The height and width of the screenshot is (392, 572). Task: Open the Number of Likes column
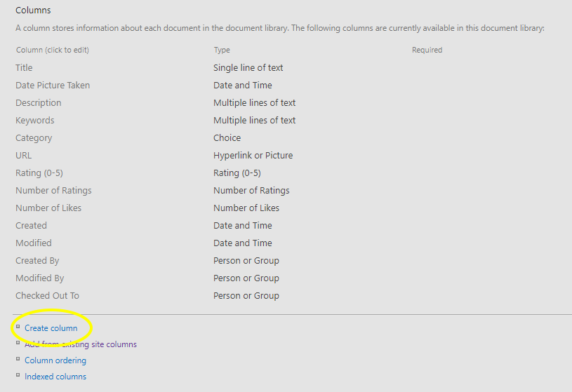(x=48, y=208)
